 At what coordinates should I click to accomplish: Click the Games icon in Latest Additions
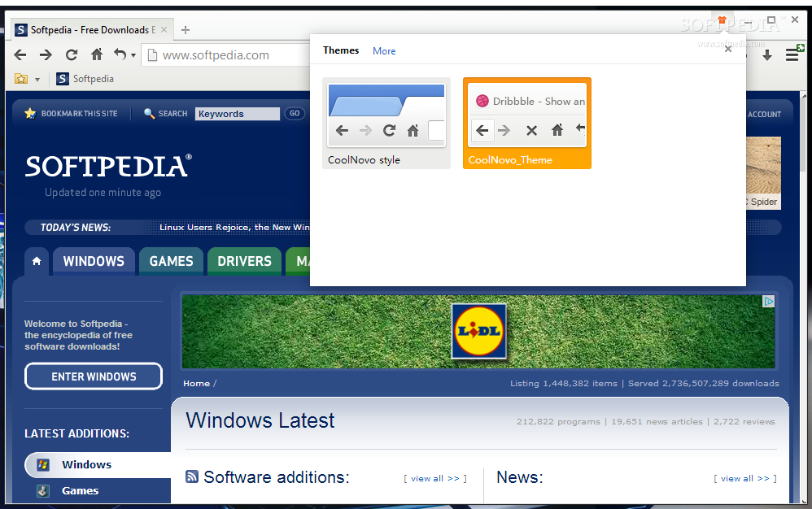coord(43,490)
